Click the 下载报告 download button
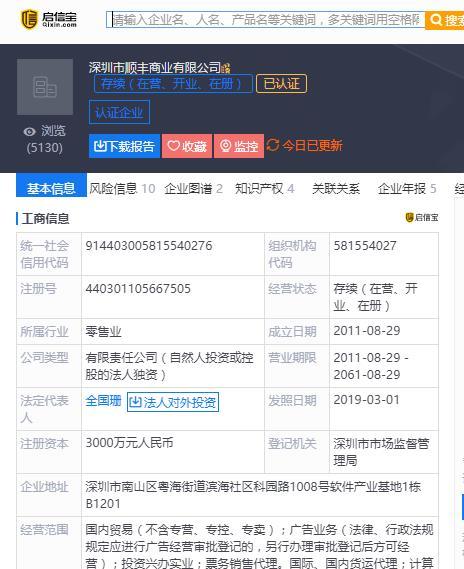464x569 pixels. coord(124,146)
